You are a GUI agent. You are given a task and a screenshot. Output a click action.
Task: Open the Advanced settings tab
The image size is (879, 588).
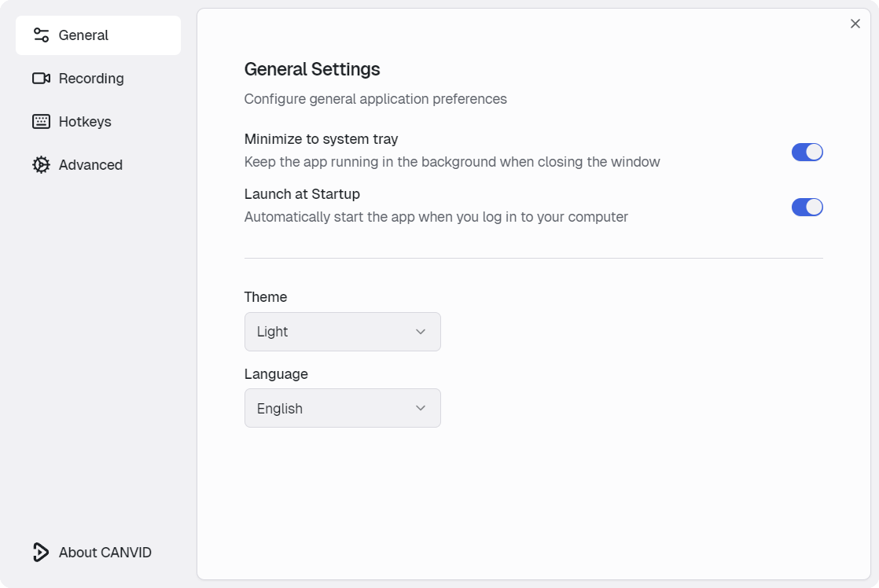click(90, 165)
